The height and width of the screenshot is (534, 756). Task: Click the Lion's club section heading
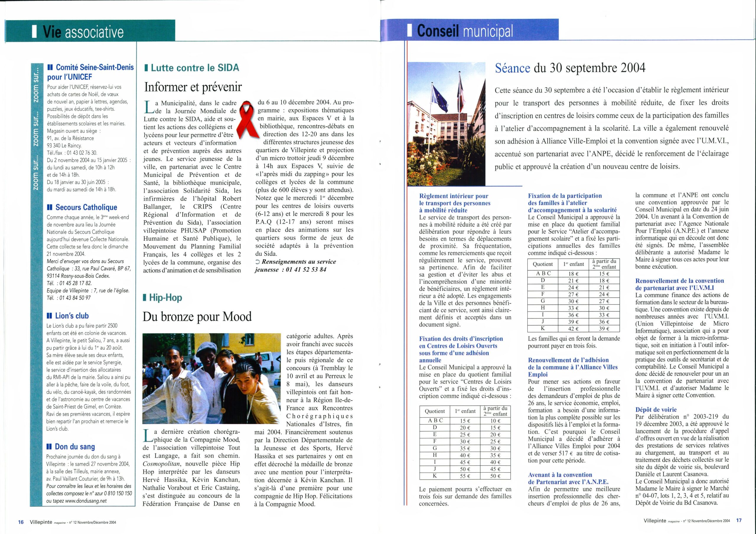[72, 316]
